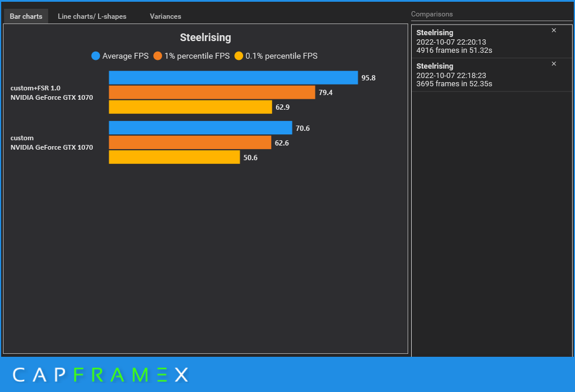This screenshot has height=392, width=575.
Task: Click the Steelrising chart title
Action: [206, 38]
